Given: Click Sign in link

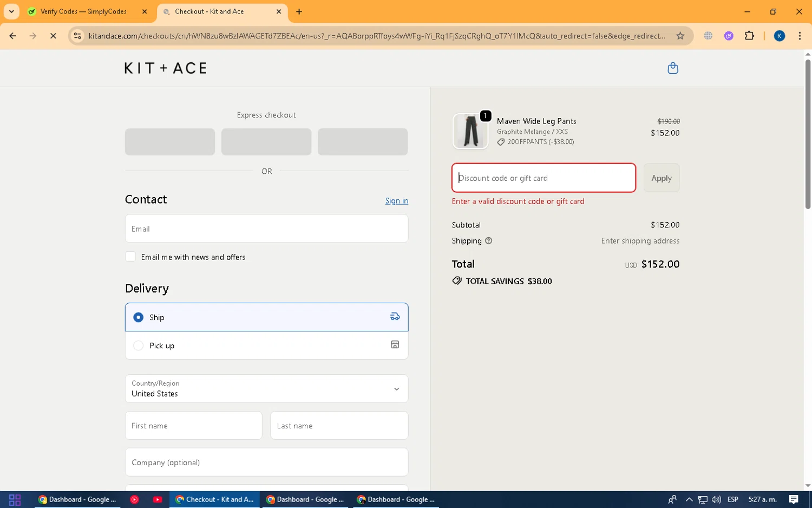Looking at the screenshot, I should 397,201.
